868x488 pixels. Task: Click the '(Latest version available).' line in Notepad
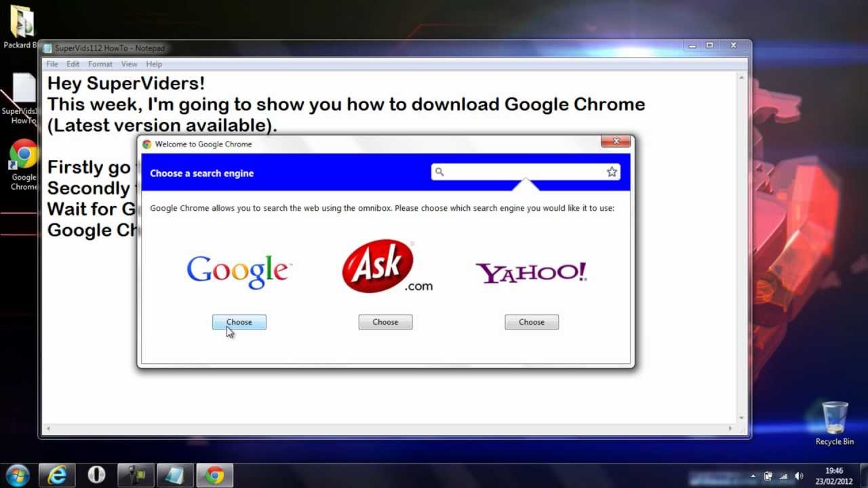point(162,125)
